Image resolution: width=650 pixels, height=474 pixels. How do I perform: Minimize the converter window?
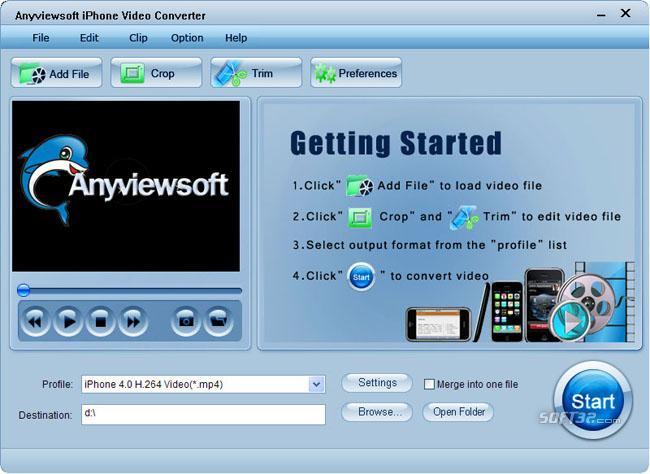[601, 15]
